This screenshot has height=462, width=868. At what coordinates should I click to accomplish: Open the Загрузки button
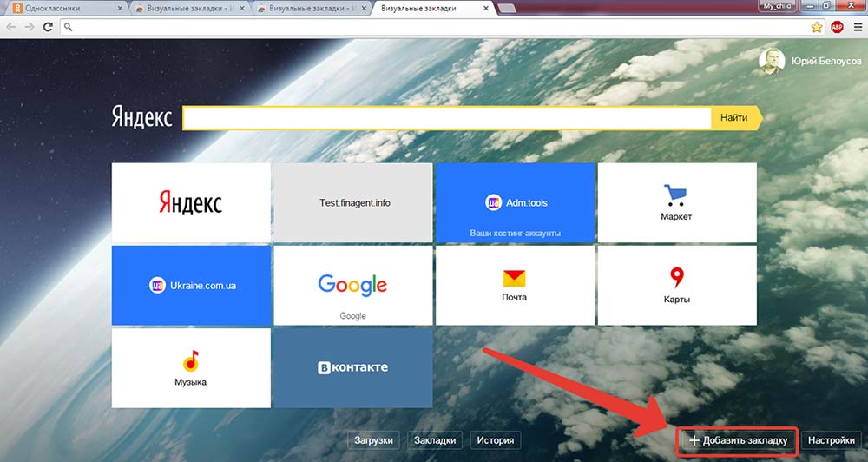[x=373, y=440]
